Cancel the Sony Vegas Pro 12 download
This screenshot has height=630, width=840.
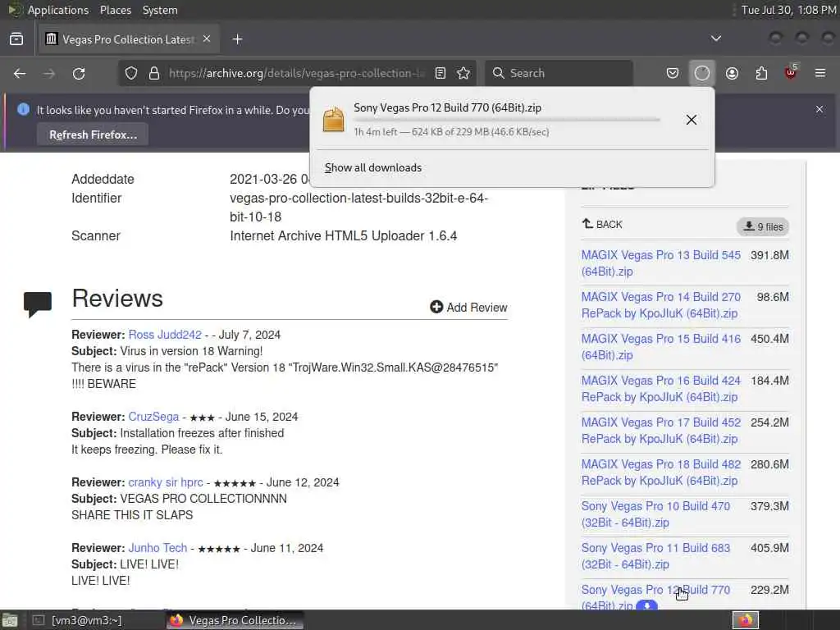(x=691, y=120)
